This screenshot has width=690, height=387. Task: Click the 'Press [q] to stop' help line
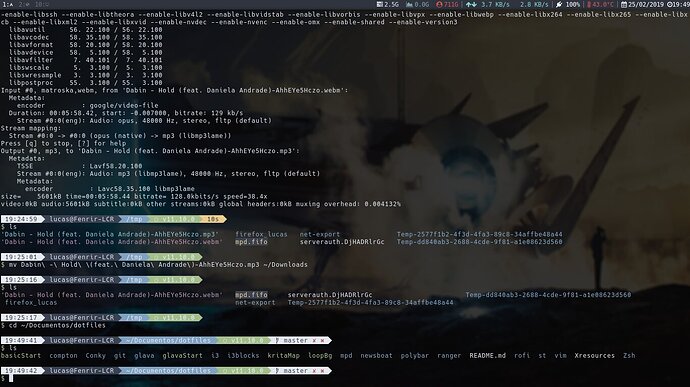pyautogui.click(x=63, y=144)
